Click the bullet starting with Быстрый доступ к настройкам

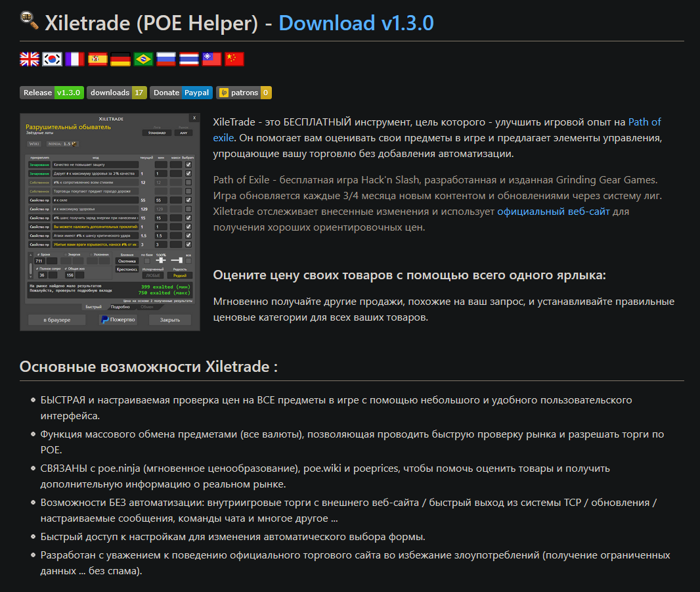(232, 537)
